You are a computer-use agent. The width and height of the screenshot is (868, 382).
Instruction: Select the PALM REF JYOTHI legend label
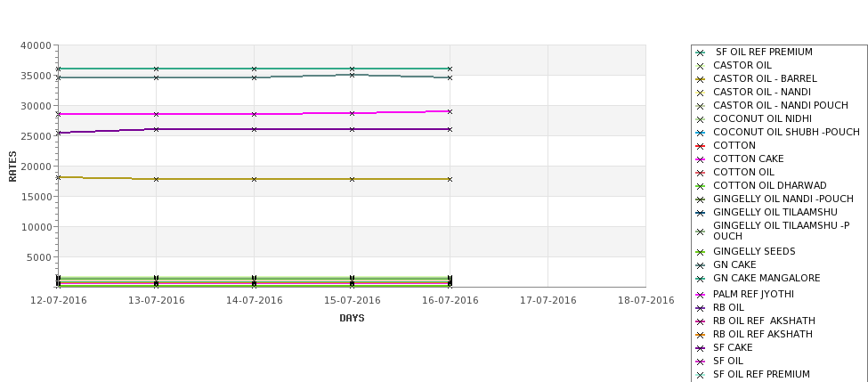(753, 294)
